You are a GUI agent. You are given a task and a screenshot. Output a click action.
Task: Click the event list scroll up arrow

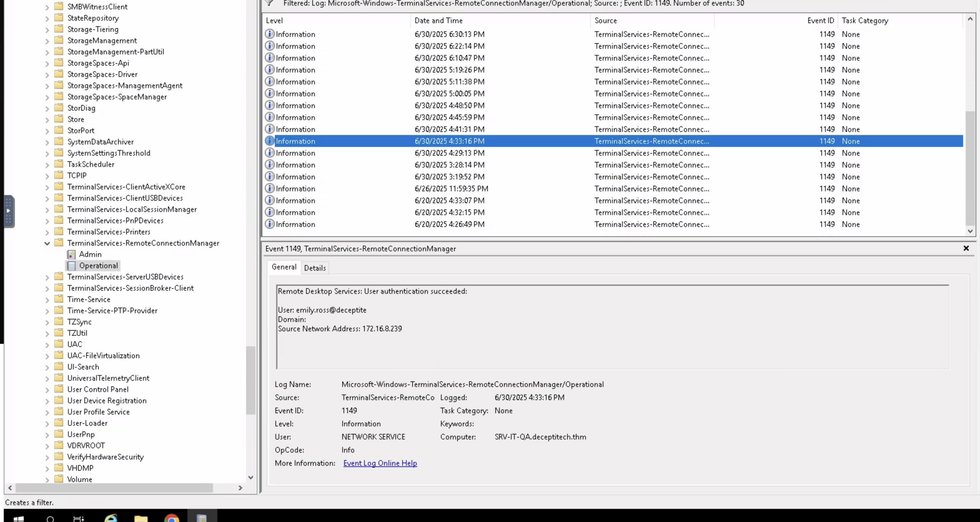[970, 19]
